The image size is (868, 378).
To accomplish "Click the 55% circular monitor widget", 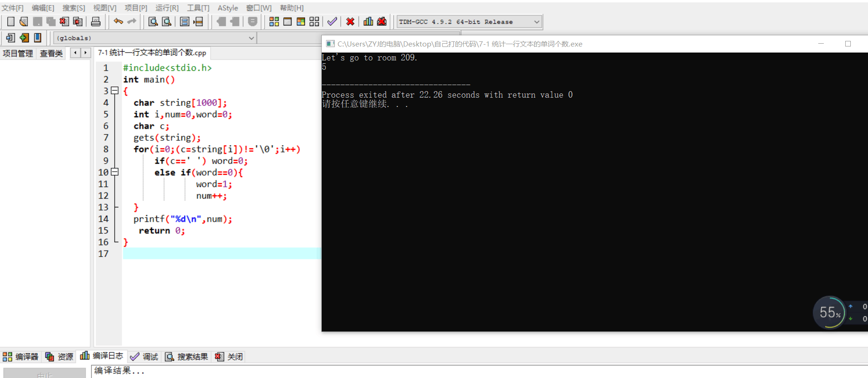I will [829, 312].
